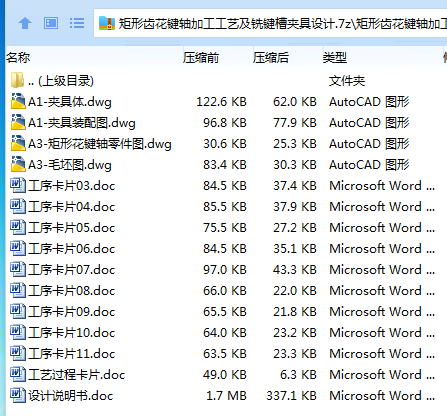Select file name A3-矩形花键轴零件图.dwg

[100, 144]
